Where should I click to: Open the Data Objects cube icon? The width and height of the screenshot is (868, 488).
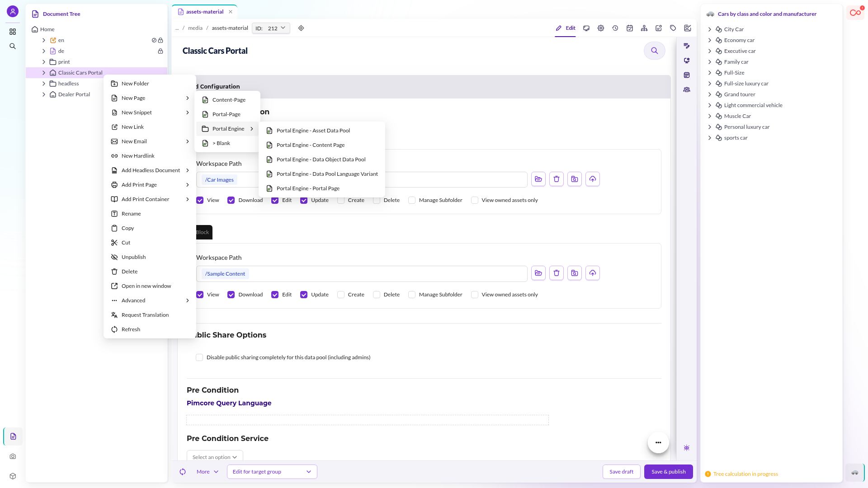pos(13,476)
